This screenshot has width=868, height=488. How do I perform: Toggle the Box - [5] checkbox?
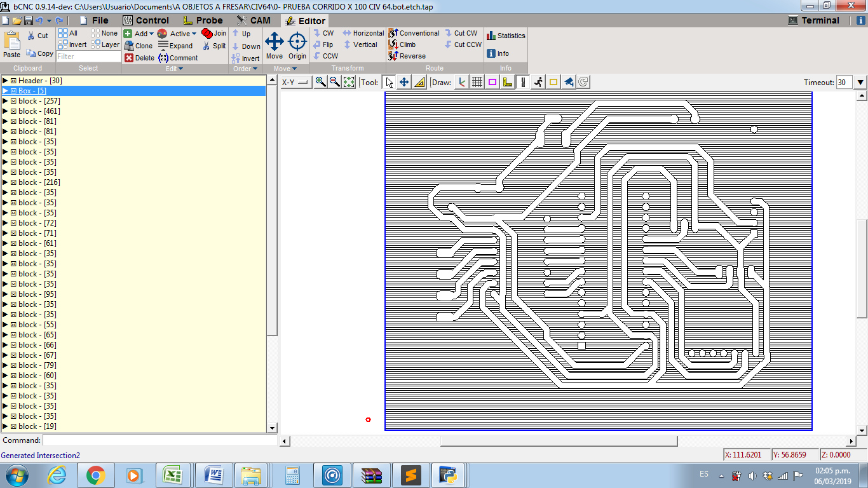[x=14, y=90]
